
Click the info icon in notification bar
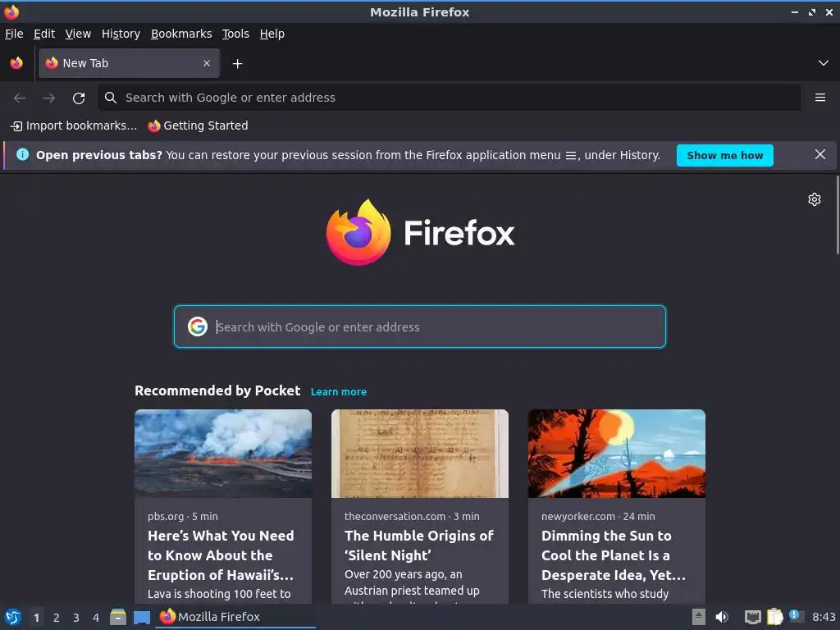tap(22, 155)
